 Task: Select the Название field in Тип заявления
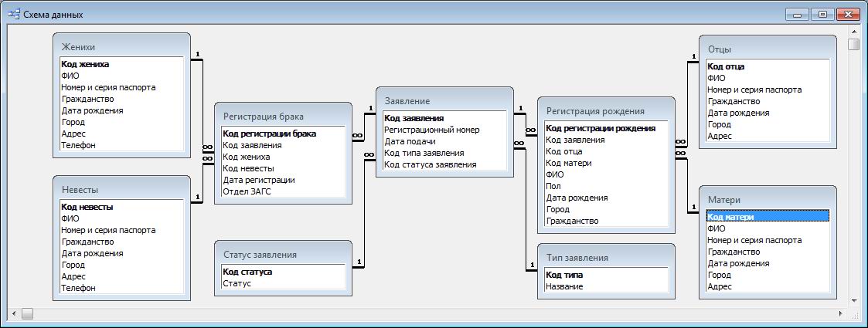[x=564, y=286]
